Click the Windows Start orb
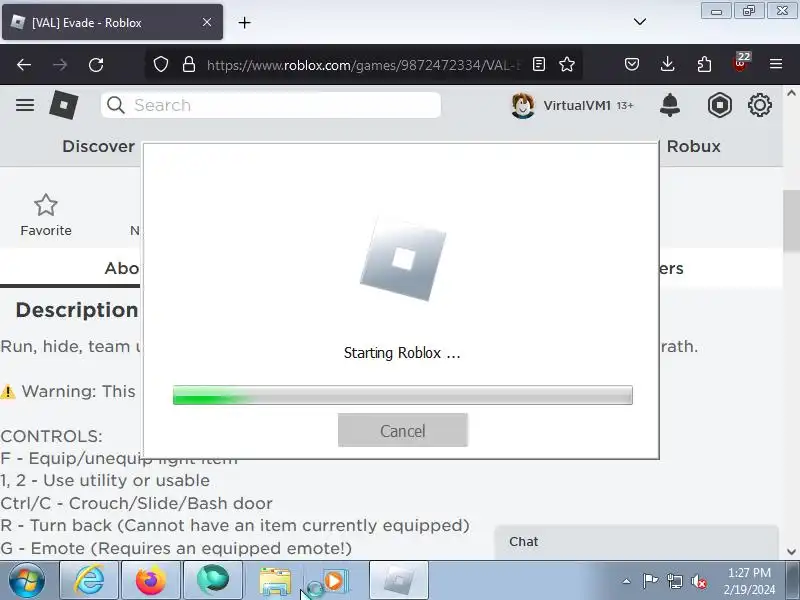This screenshot has height=600, width=800. point(26,581)
